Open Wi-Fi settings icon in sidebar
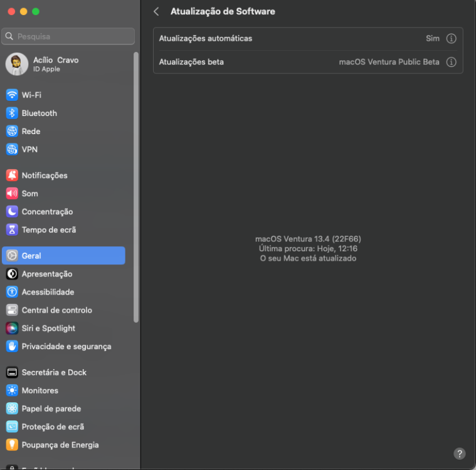 [12, 95]
